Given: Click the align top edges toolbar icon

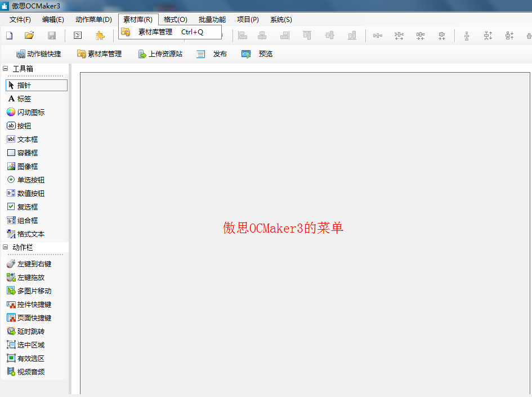Looking at the screenshot, I should [x=307, y=35].
